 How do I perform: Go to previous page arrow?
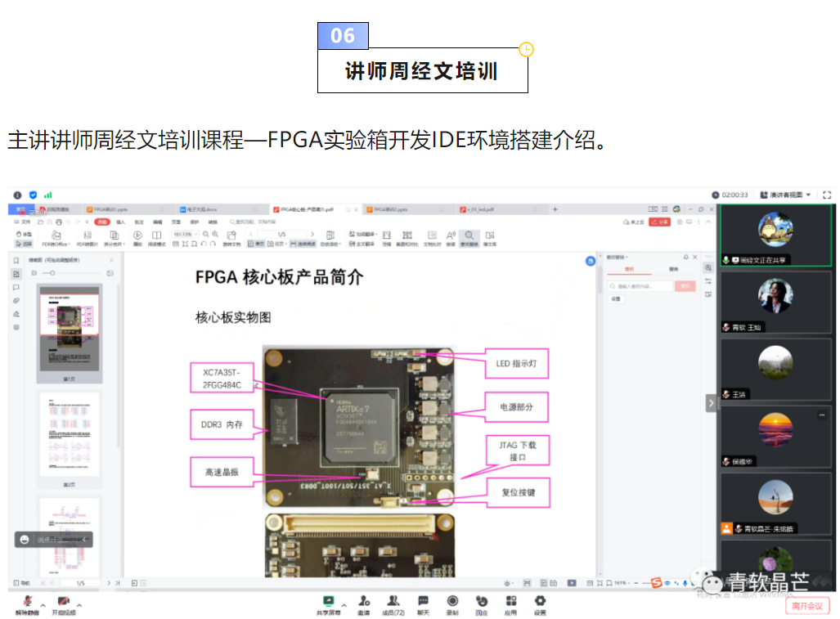[x=251, y=234]
